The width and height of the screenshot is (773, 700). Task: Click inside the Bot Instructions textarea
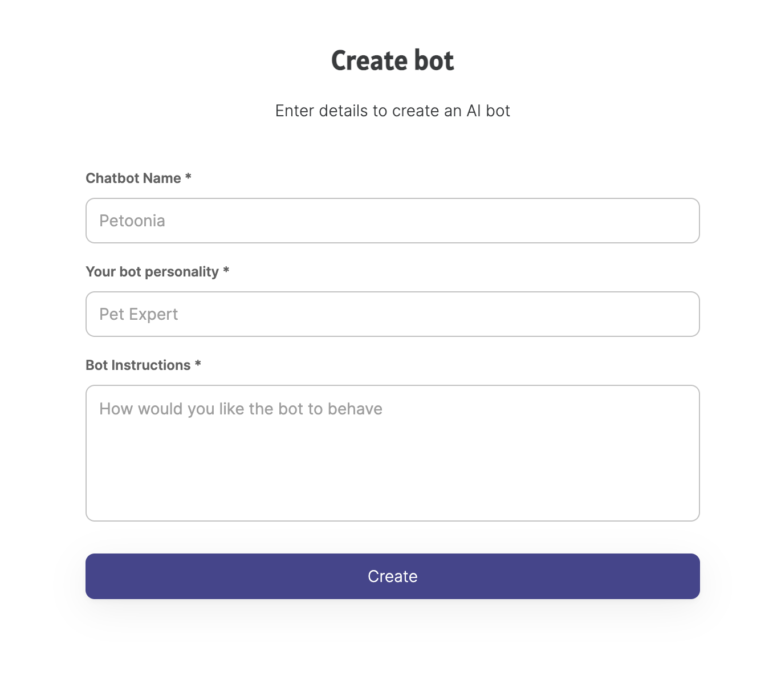pos(392,453)
